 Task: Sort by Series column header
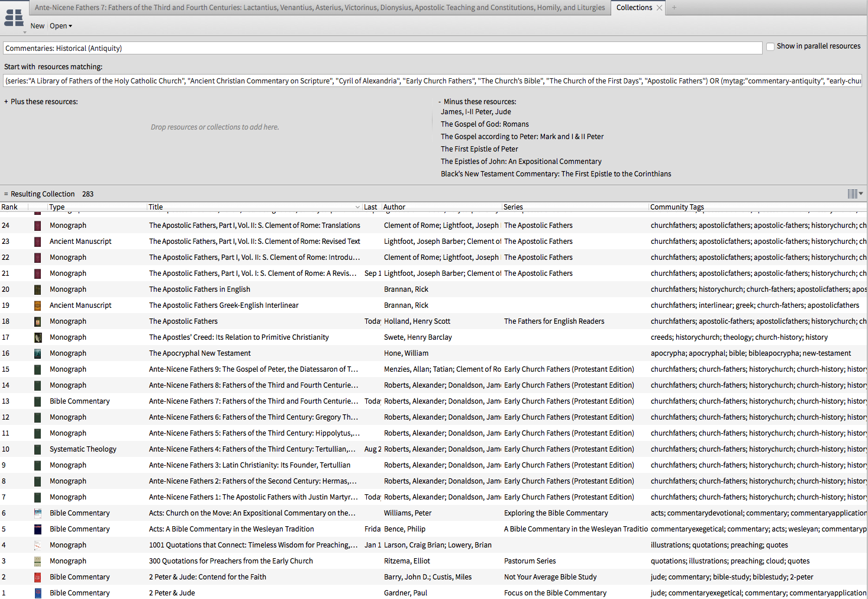[x=513, y=207]
